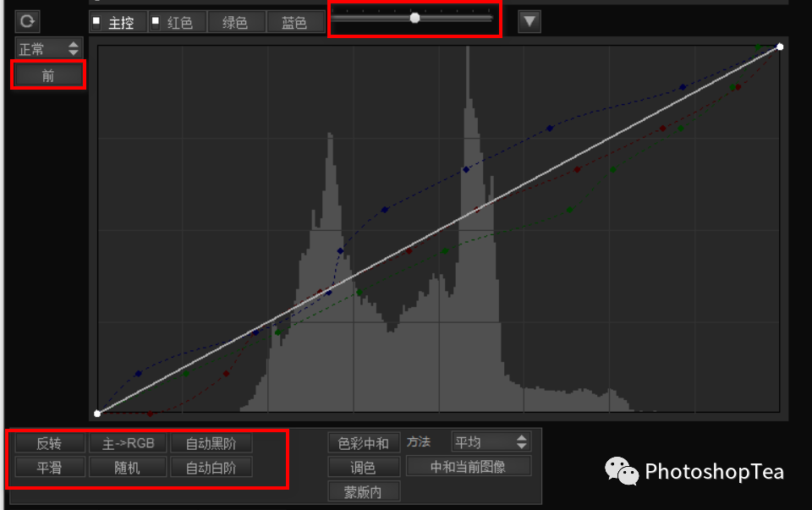Run 自动黑阶 auto black point
812x510 pixels.
coord(211,442)
